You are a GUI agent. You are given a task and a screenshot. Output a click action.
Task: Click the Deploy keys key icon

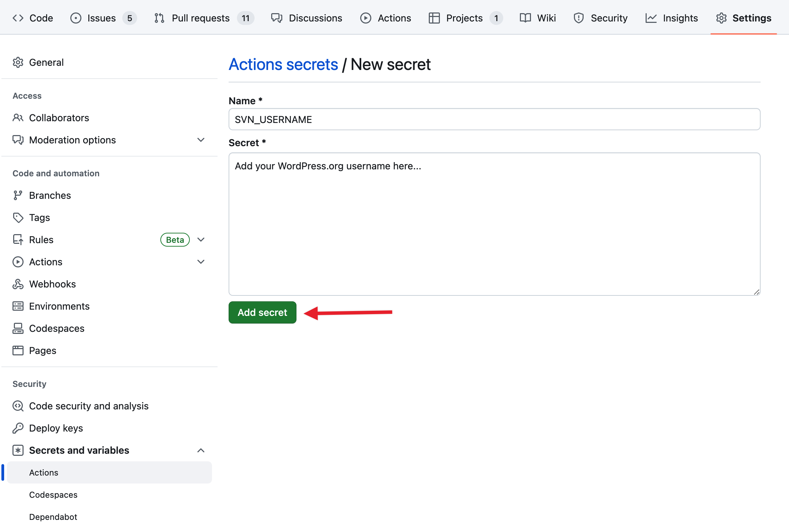tap(18, 428)
